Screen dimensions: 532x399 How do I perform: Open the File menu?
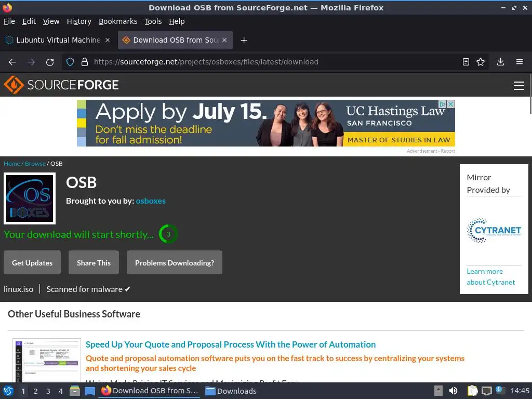tap(9, 21)
